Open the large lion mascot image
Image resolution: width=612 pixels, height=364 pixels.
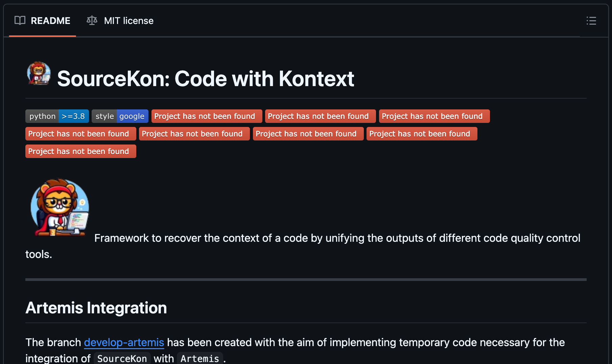click(x=60, y=207)
